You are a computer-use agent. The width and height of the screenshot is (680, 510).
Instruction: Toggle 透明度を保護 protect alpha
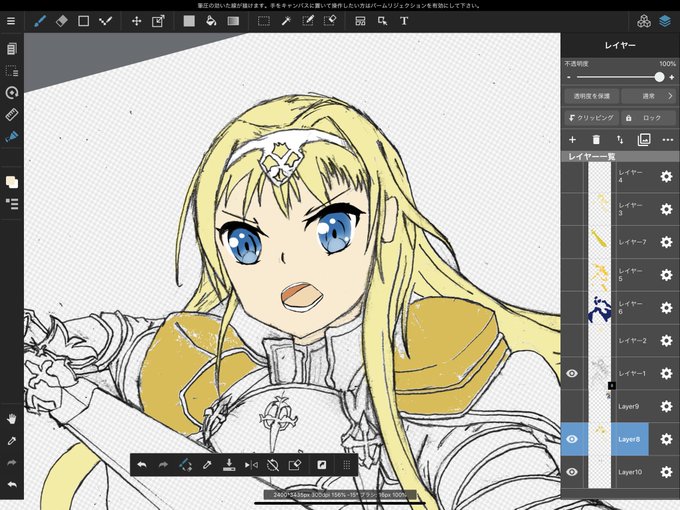pos(592,96)
